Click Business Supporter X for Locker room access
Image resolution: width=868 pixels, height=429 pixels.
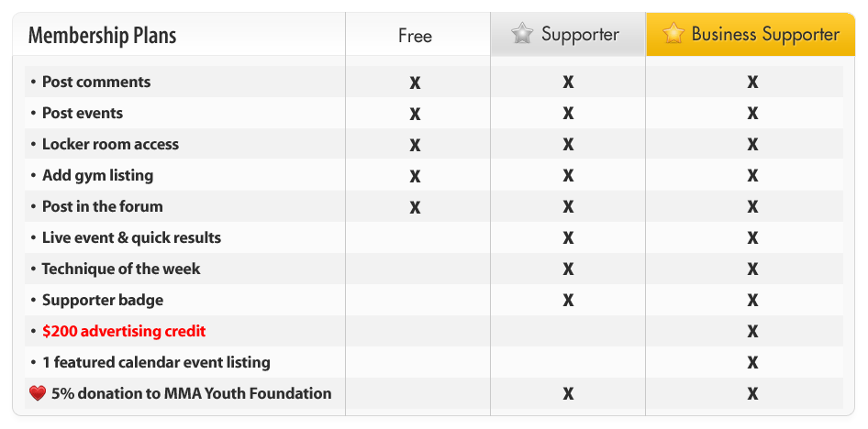[x=752, y=145]
